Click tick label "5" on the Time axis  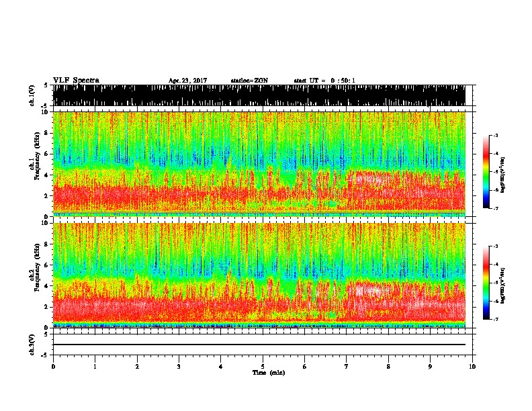click(x=263, y=366)
